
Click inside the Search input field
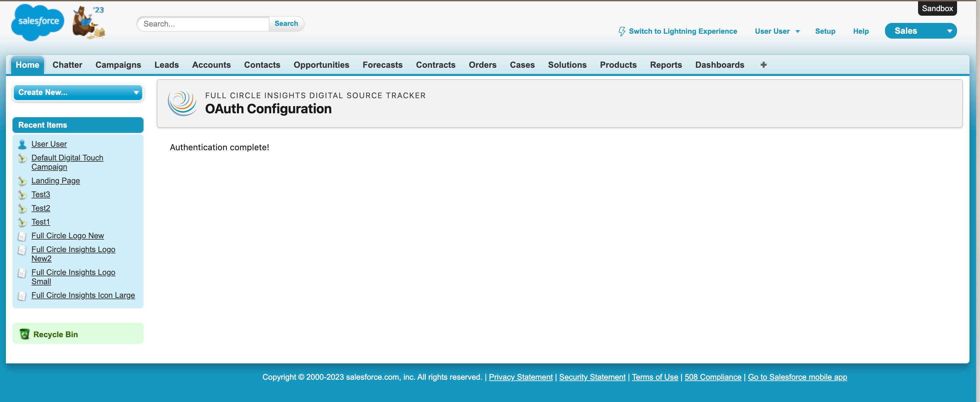(x=204, y=24)
